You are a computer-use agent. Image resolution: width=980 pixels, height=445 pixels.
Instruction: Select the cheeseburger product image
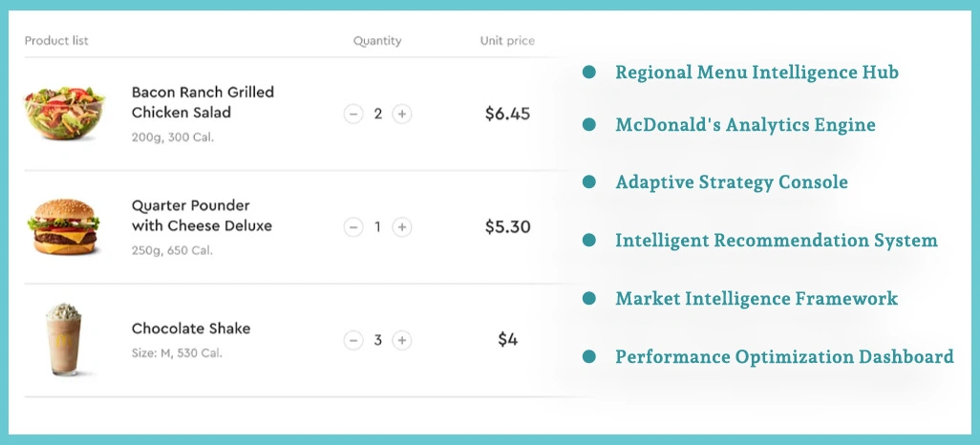coord(64,226)
